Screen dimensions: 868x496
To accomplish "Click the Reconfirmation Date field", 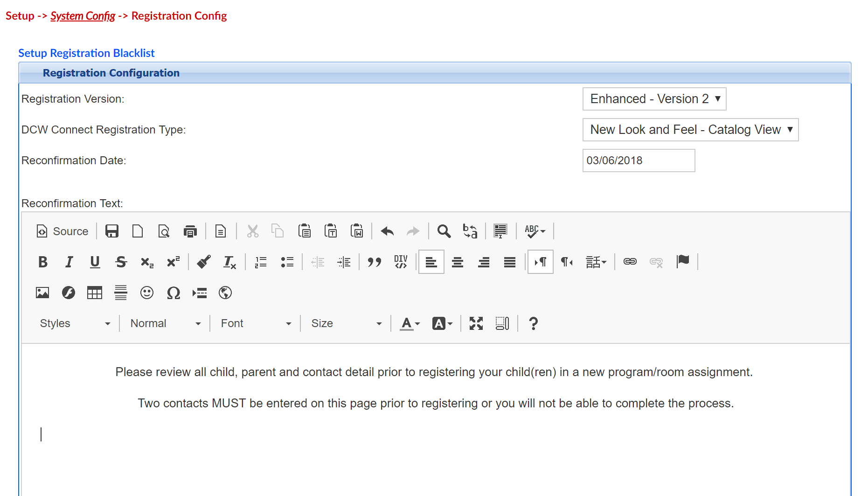I will click(638, 160).
